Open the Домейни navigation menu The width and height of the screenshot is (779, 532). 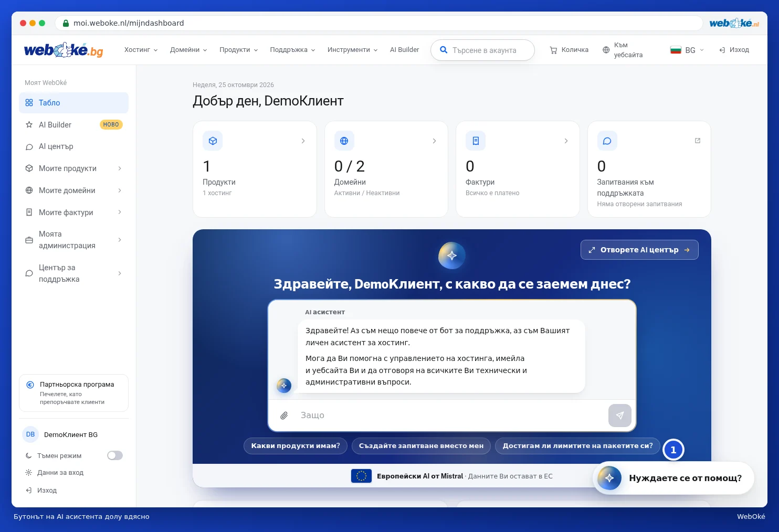[188, 50]
